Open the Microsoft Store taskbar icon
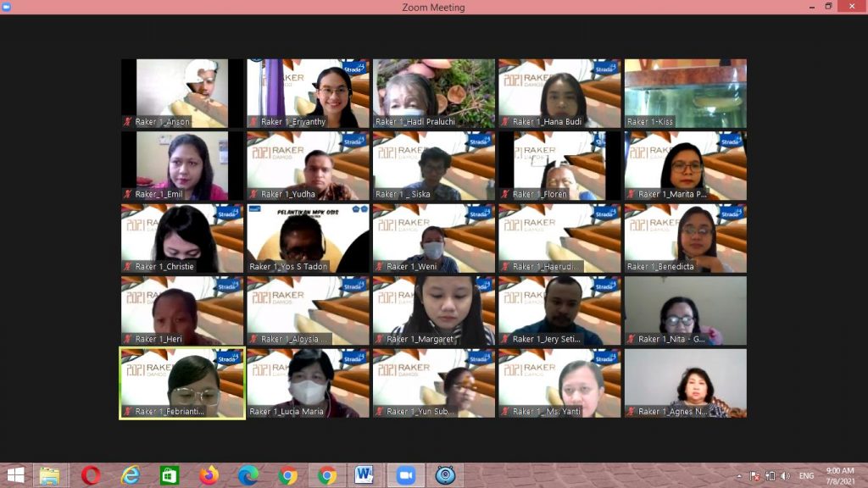Screen dimensions: 868x488 click(170, 475)
